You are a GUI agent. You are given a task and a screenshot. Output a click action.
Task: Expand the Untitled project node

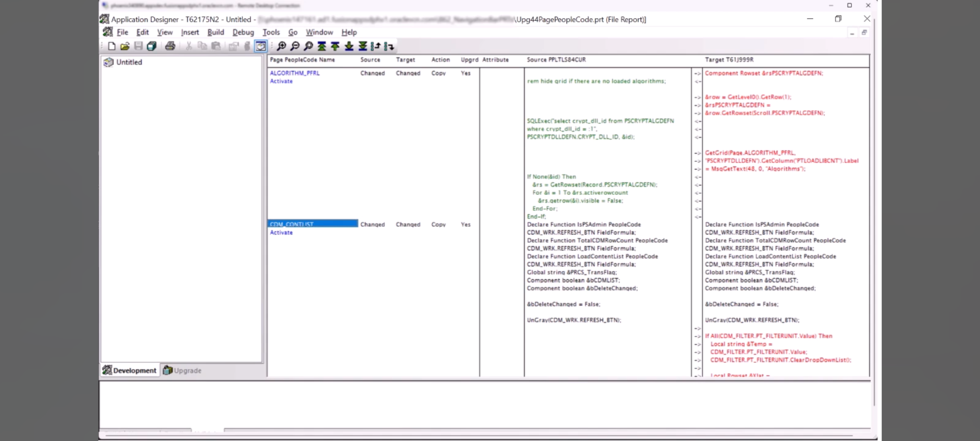(108, 62)
